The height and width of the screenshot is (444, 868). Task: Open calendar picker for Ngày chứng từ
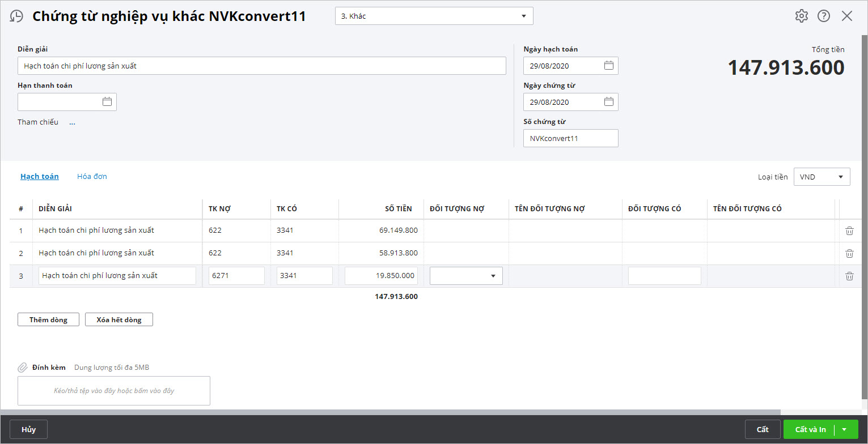click(608, 102)
